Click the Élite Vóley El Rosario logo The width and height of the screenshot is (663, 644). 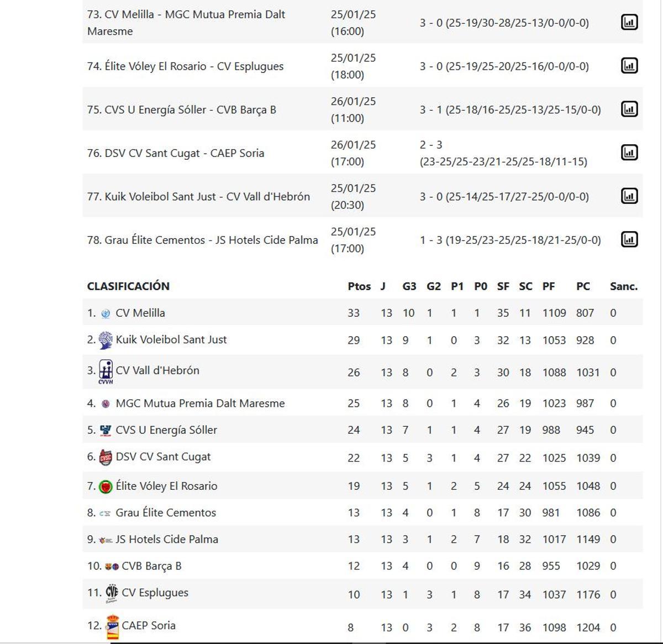tap(105, 485)
